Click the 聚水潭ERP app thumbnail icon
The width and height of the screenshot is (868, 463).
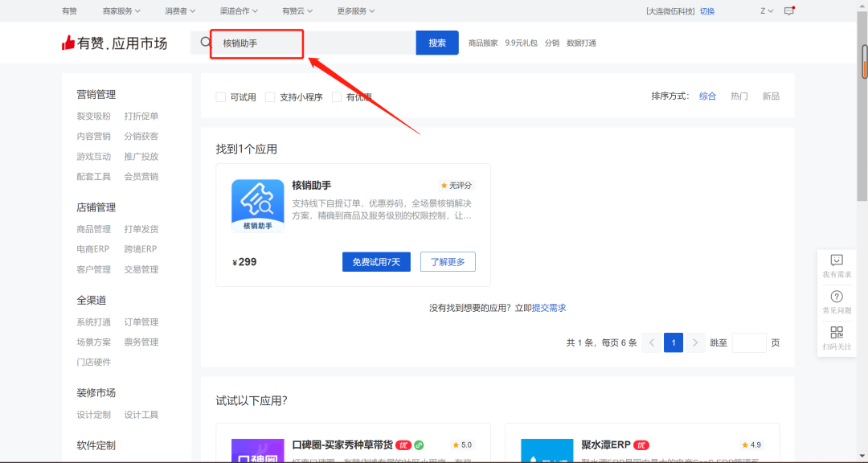(x=547, y=450)
